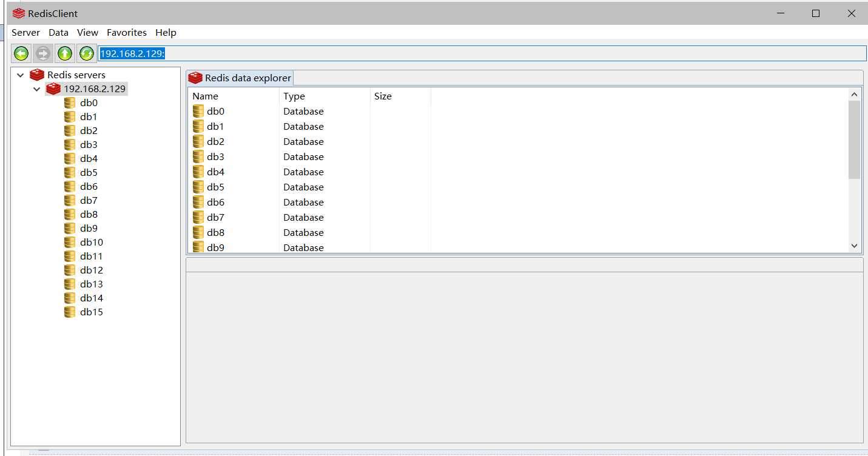The width and height of the screenshot is (868, 456).
Task: Click the data explorer vertical scrollbar thumb
Action: point(855,139)
